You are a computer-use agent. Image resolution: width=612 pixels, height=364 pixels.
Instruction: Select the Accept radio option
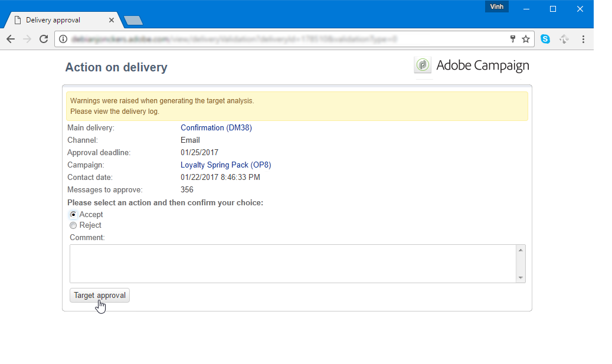coord(73,215)
